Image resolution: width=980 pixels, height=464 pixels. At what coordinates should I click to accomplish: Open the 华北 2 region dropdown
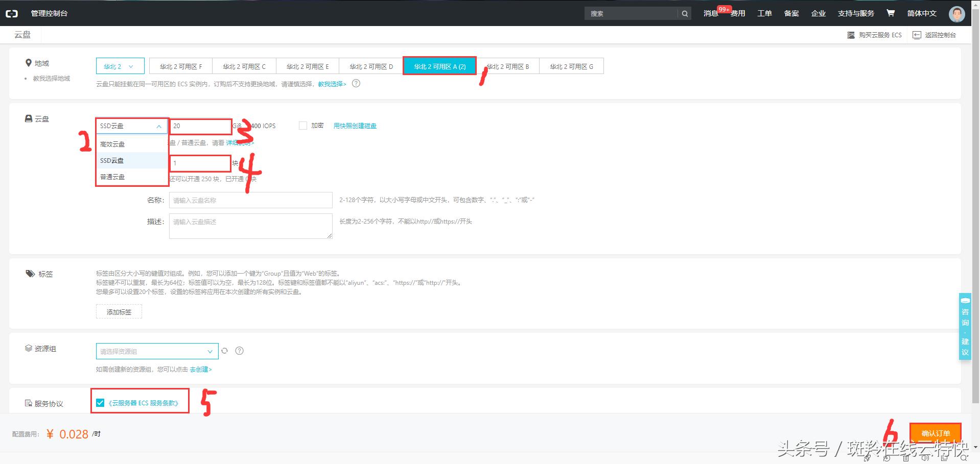point(120,66)
